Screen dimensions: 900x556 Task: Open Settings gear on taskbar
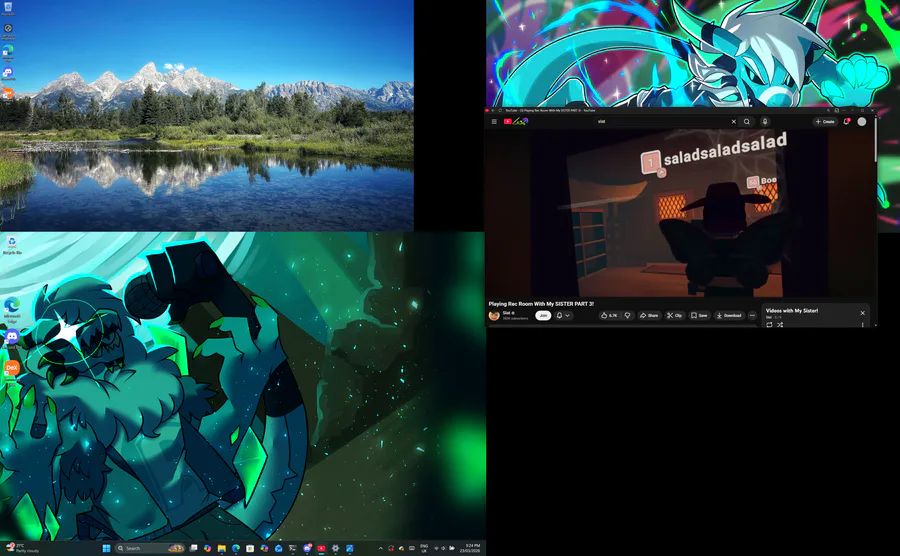335,548
